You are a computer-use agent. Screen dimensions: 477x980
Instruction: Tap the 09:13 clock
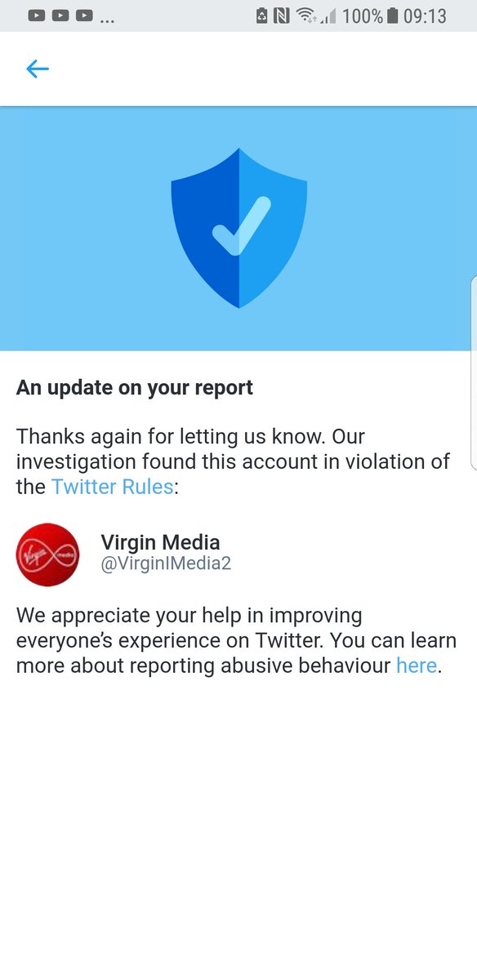coord(426,16)
